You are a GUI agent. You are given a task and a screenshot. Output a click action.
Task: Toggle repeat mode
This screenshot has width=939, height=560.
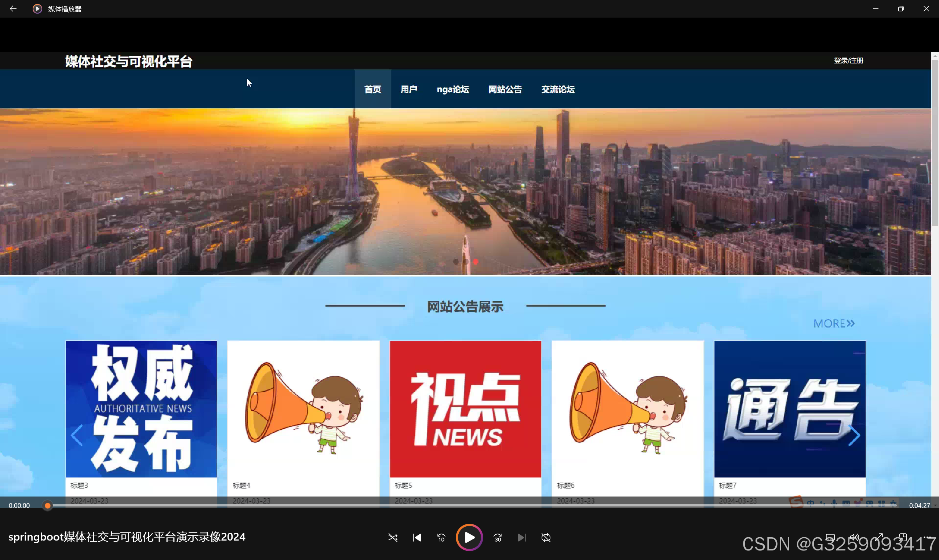[x=546, y=537]
